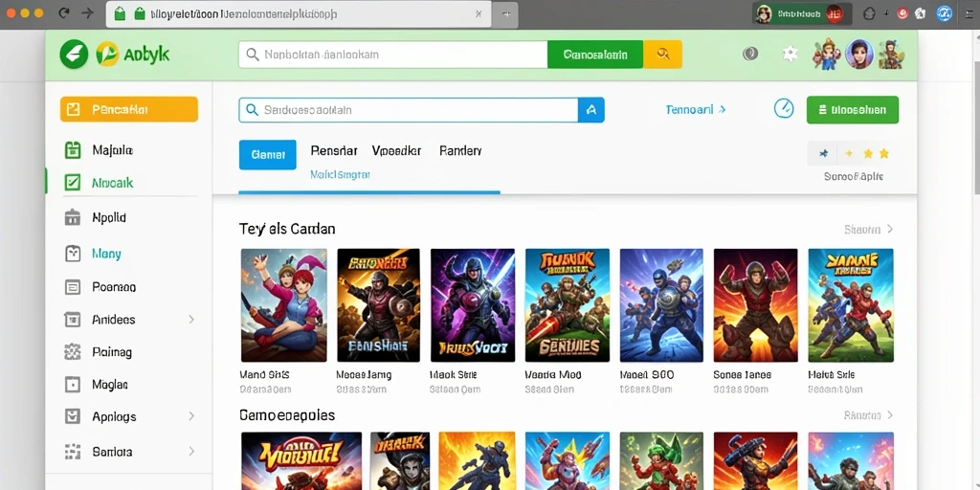
Task: Open the Maok Sire game thumbnail
Action: pos(473,305)
